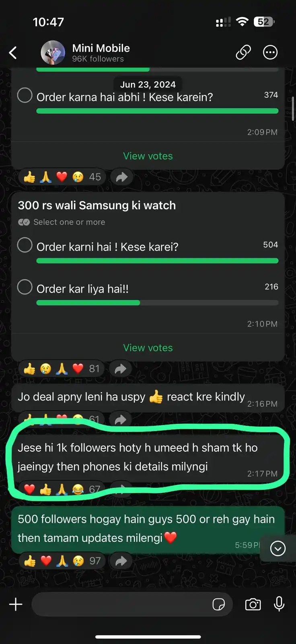The image size is (296, 644).
Task: Tap the camera icon
Action: (x=253, y=604)
